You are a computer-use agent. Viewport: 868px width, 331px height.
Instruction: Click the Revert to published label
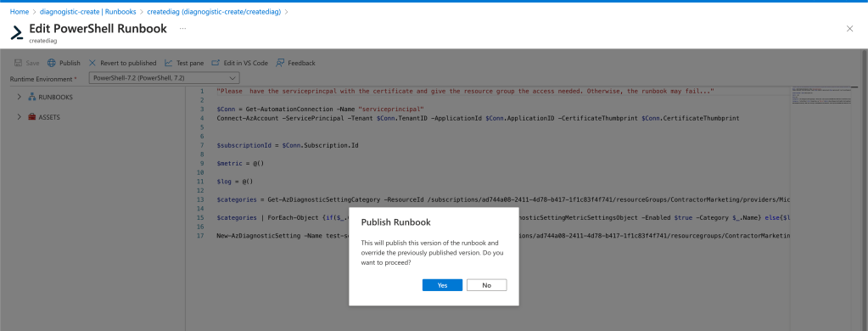[128, 63]
